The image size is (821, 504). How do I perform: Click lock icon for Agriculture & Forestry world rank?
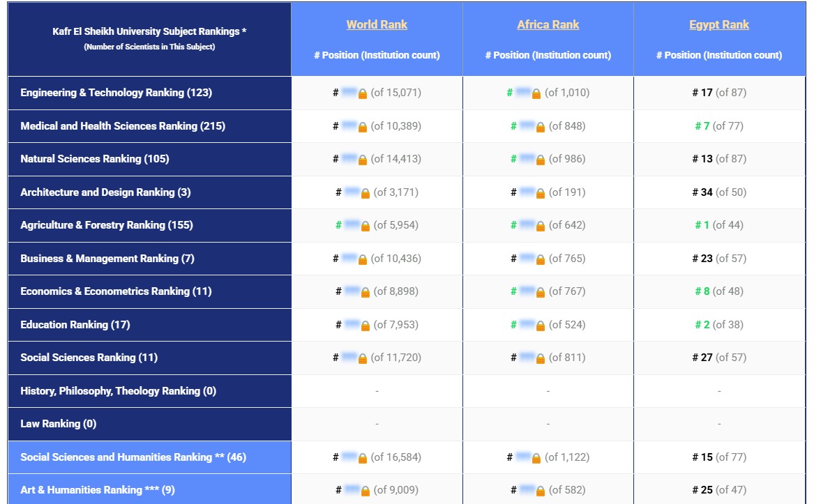pyautogui.click(x=365, y=226)
